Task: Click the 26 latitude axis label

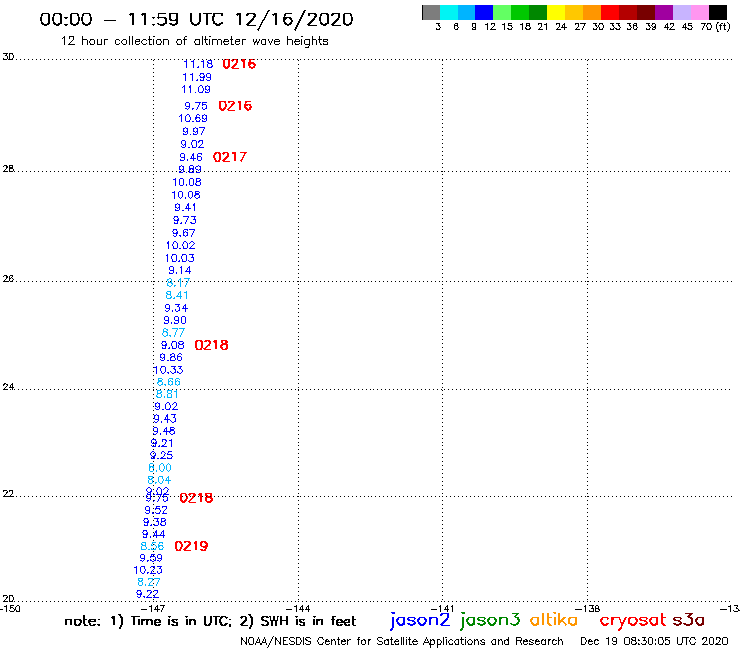Action: 8,279
